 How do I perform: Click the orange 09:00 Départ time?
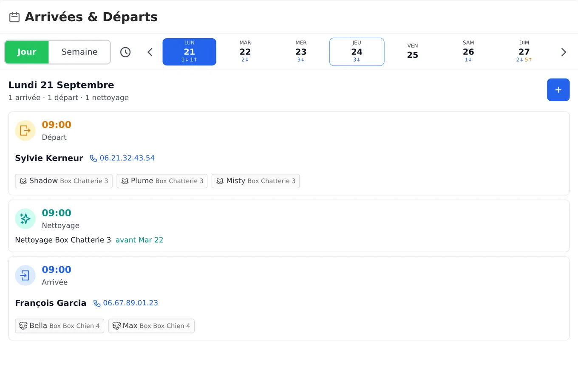click(x=57, y=125)
